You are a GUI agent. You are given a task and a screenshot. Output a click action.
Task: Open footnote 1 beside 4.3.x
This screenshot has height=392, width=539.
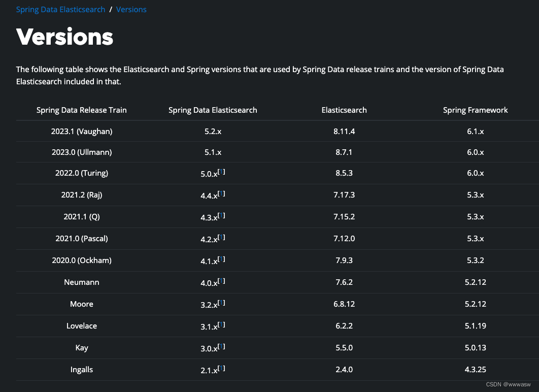[222, 215]
